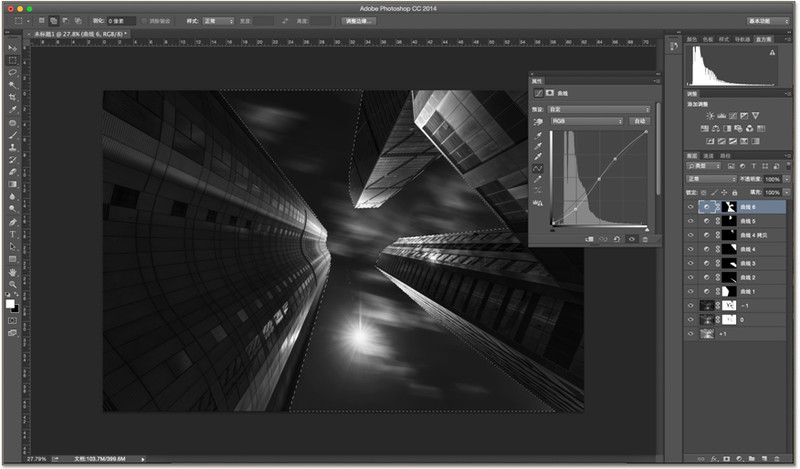800x469 pixels.
Task: Toggle anti-alias checkbox in options bar
Action: pos(144,21)
